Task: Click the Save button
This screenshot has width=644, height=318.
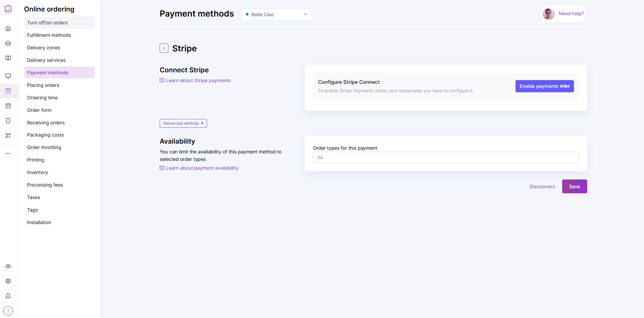Action: (x=574, y=187)
